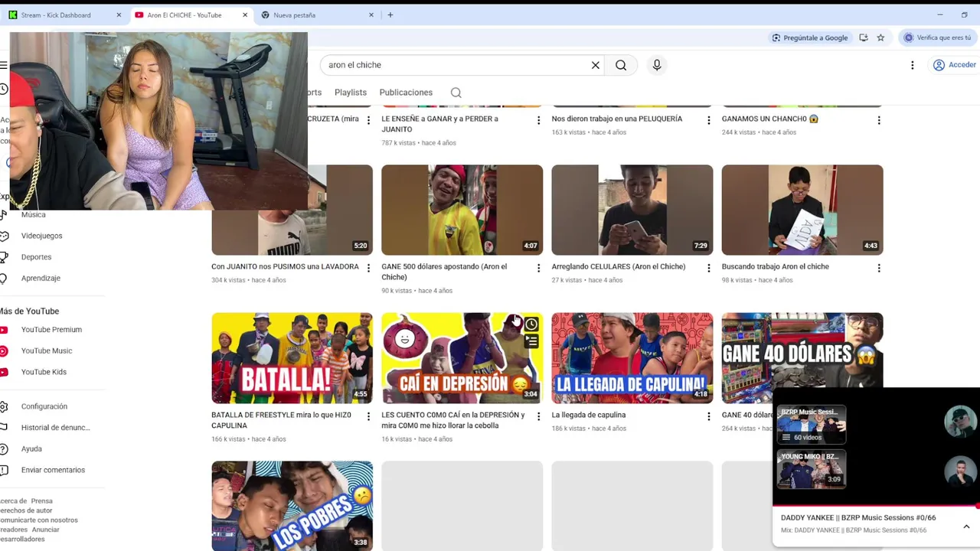Open YouTube settings three-dot menu
This screenshot has height=551, width=980.
(912, 65)
